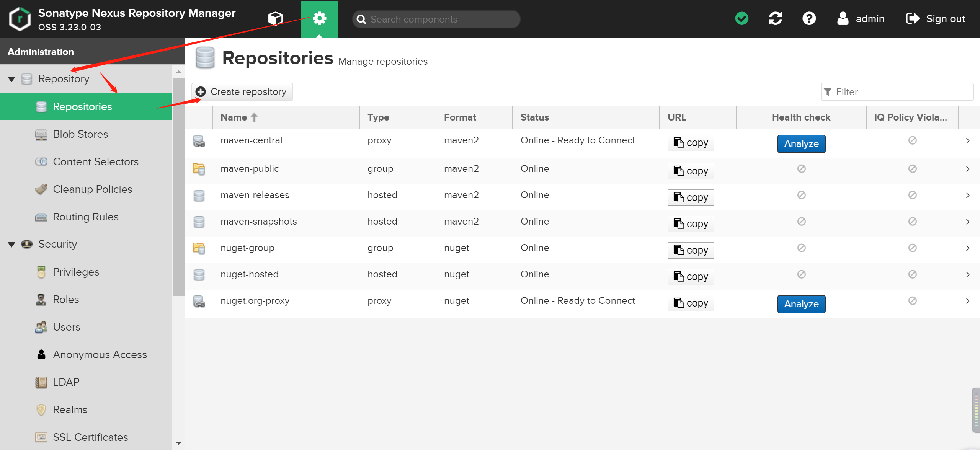
Task: Click the nuget.org-proxy repository icon
Action: coord(199,301)
